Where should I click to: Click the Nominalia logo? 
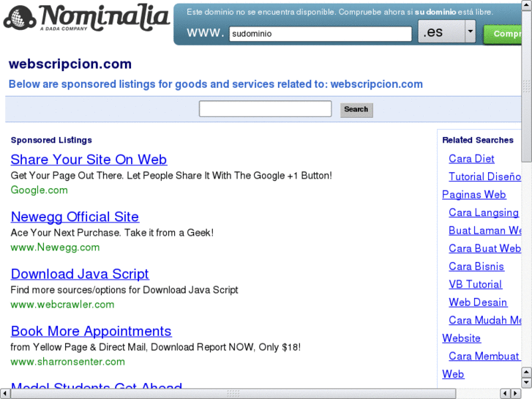tap(86, 18)
